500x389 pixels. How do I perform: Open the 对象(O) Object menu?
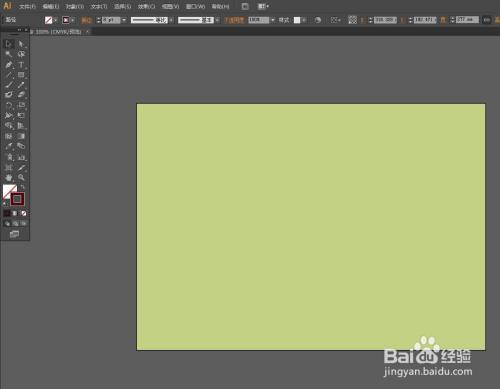(x=75, y=6)
